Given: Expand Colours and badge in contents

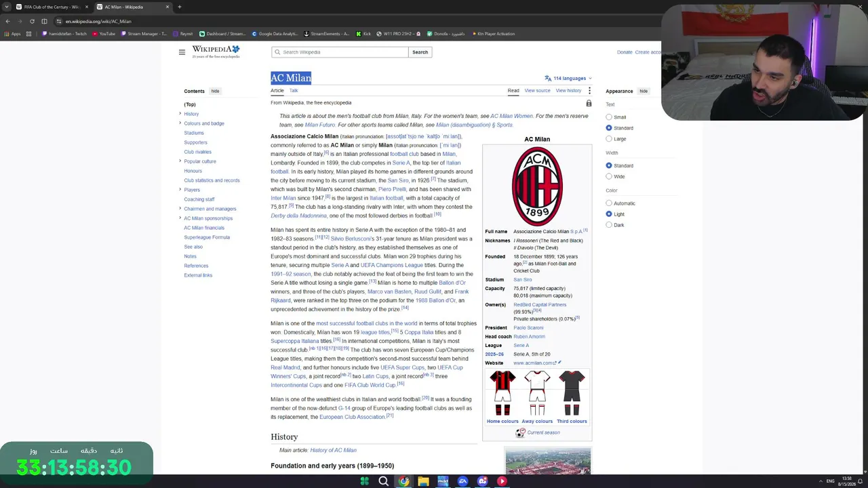Looking at the screenshot, I should [180, 123].
